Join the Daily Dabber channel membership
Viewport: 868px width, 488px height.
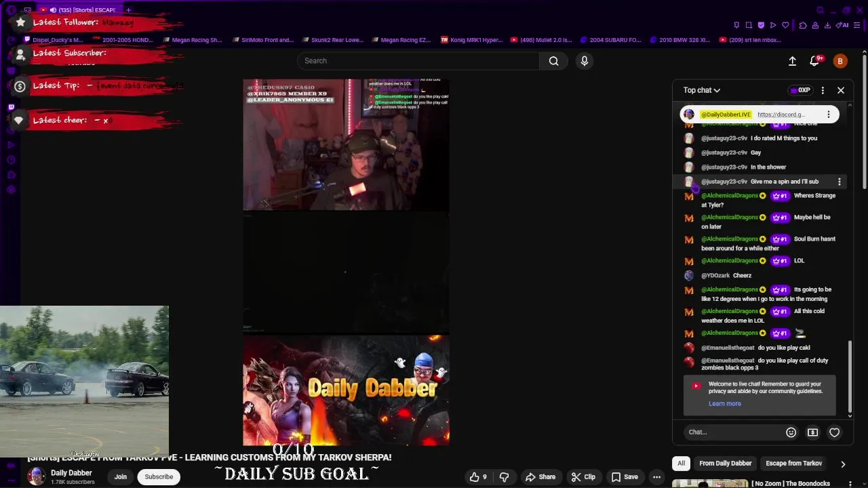pos(121,476)
